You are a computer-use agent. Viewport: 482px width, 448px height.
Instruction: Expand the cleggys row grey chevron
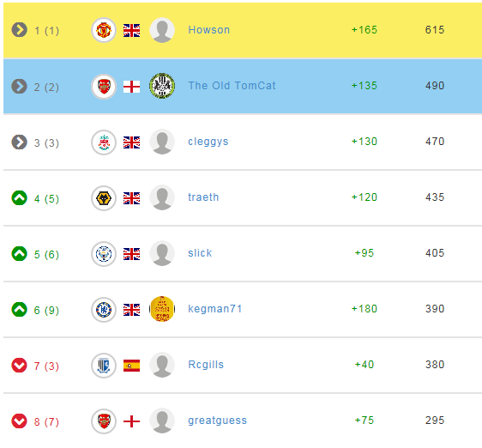20,142
